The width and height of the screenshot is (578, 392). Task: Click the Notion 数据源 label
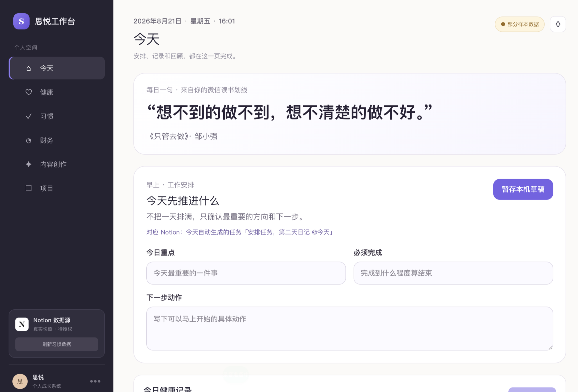(x=52, y=320)
